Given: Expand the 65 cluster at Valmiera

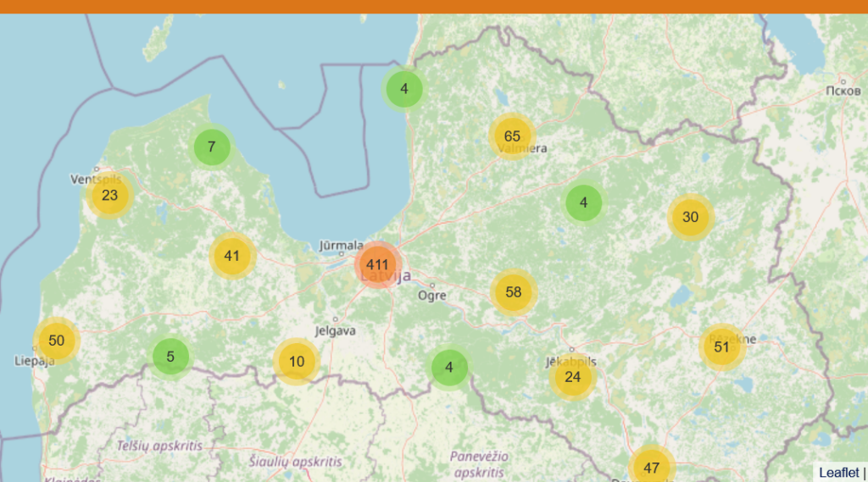Looking at the screenshot, I should [512, 136].
